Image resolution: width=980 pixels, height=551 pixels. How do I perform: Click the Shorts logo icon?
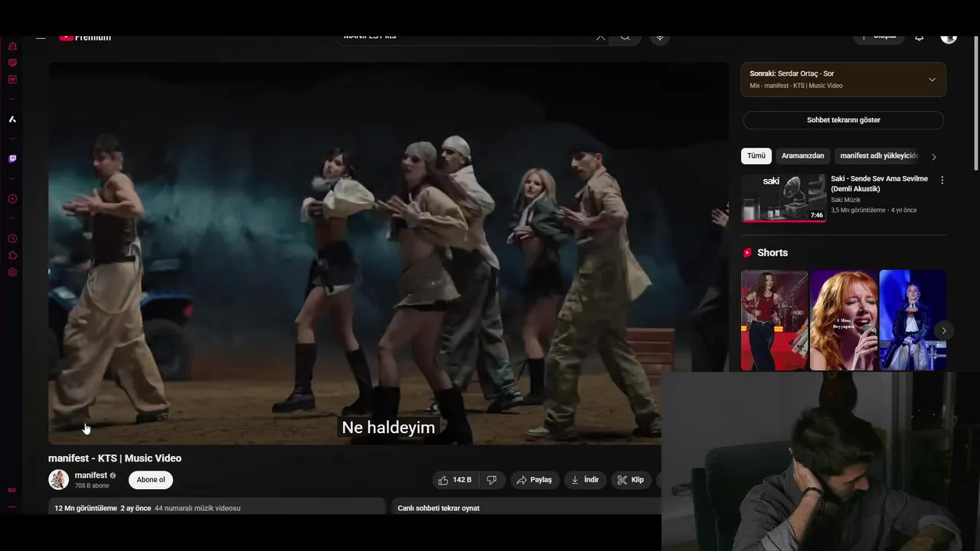coord(747,253)
